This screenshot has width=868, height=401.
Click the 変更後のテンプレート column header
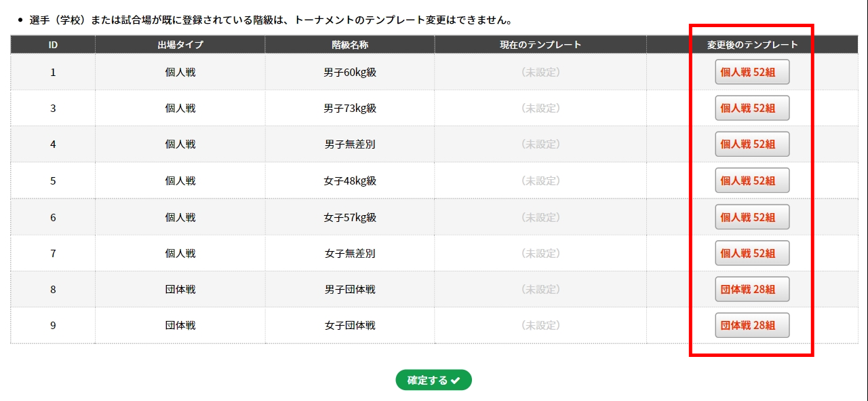[x=752, y=45]
